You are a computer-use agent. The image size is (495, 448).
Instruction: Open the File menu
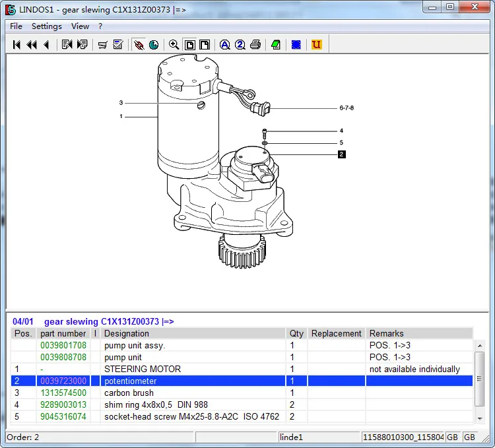point(16,26)
